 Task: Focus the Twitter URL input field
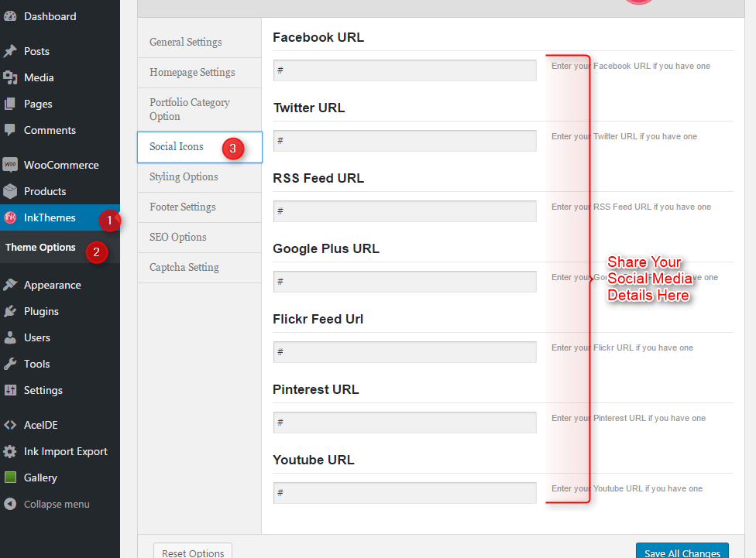point(404,141)
